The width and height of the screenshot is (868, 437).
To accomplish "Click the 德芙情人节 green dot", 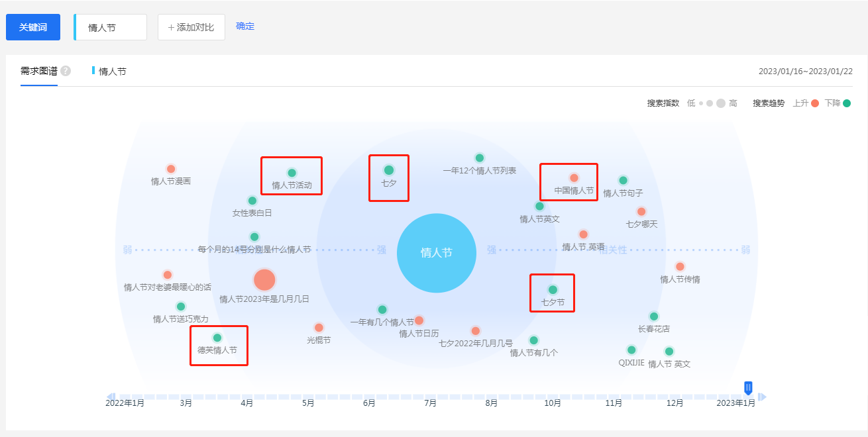I will tap(217, 338).
